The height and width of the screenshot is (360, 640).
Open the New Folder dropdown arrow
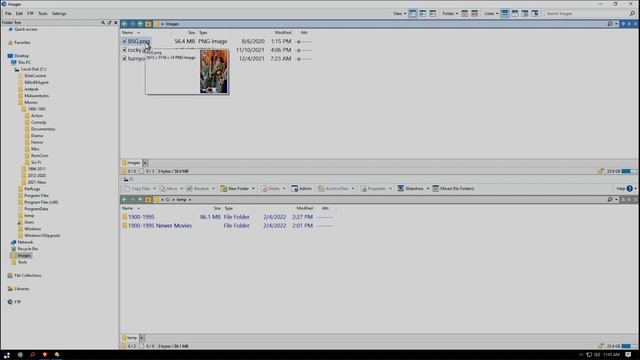(x=253, y=189)
